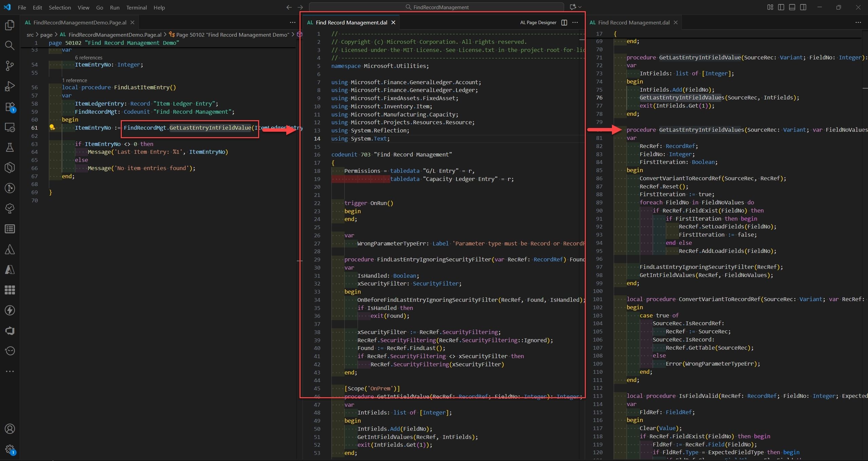Click the 6 references CodeLens link
The width and height of the screenshot is (868, 461).
click(89, 58)
